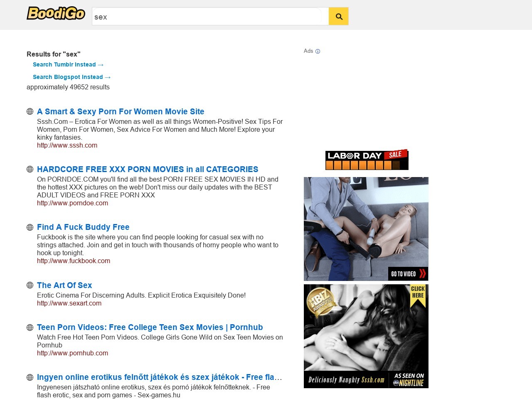The image size is (532, 399).
Task: Click globe icon beside the porndoe.com result
Action: [x=30, y=169]
